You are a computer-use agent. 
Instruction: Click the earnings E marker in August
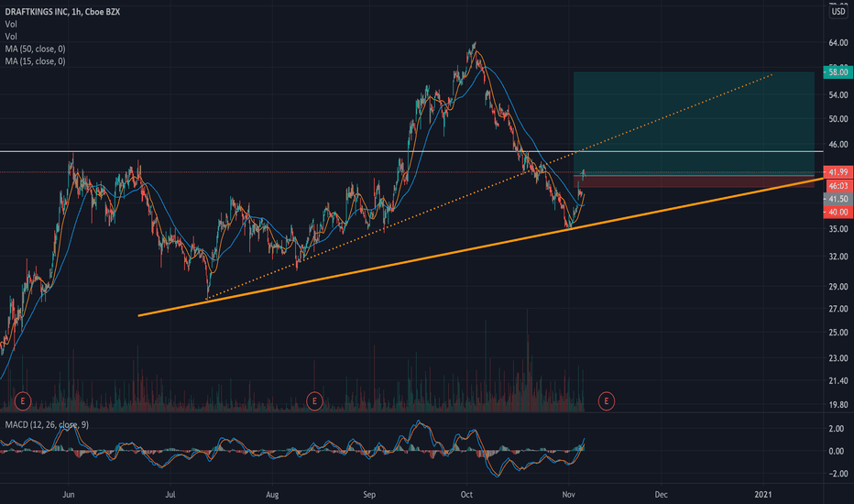[314, 401]
